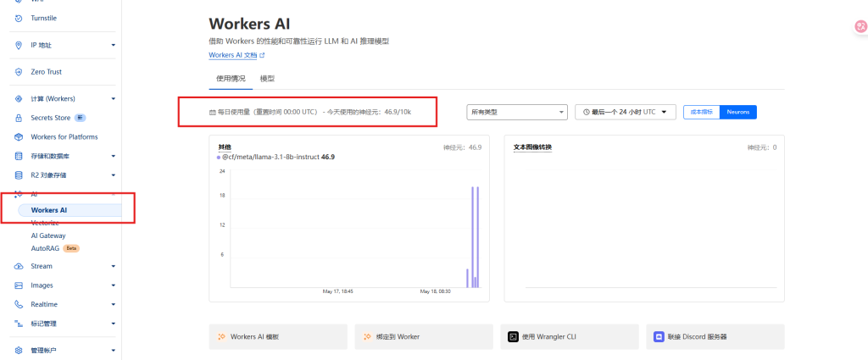Click the May 18, 08:30 axis label

coord(435,291)
